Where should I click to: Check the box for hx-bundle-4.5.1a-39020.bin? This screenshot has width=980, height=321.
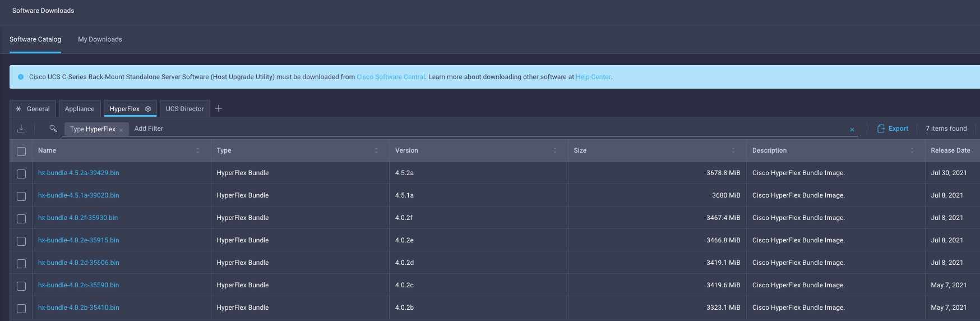(21, 196)
